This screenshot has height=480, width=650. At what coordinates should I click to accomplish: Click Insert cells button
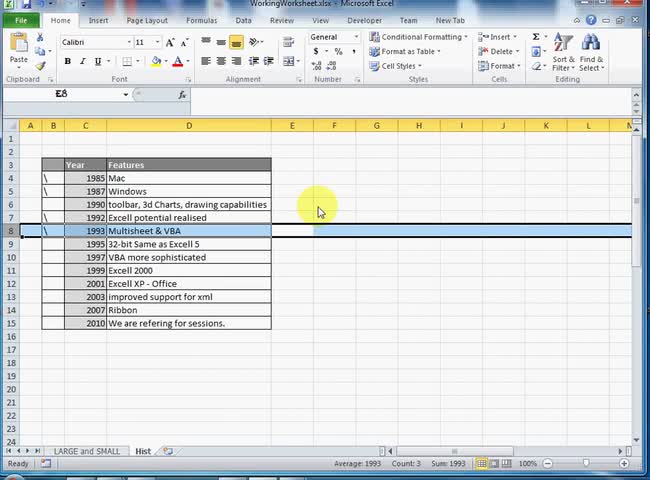pyautogui.click(x=497, y=37)
